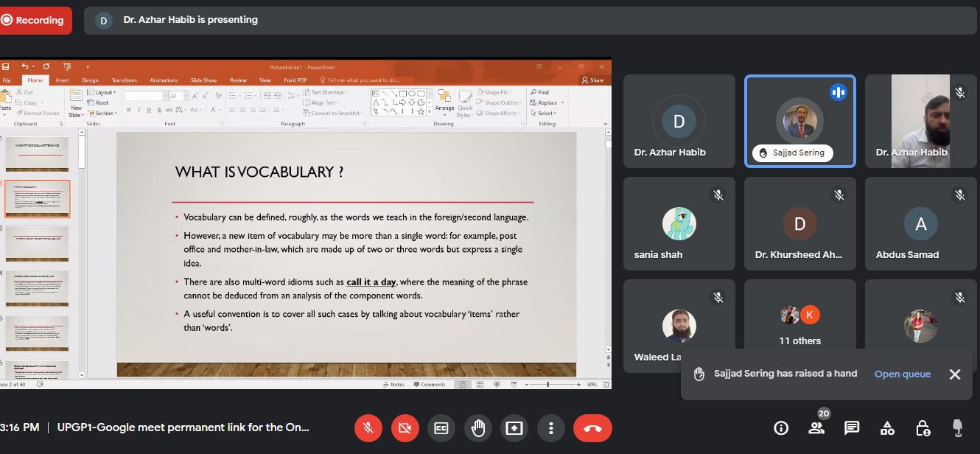Dismiss the raised hand notification
The height and width of the screenshot is (454, 980).
click(x=954, y=374)
